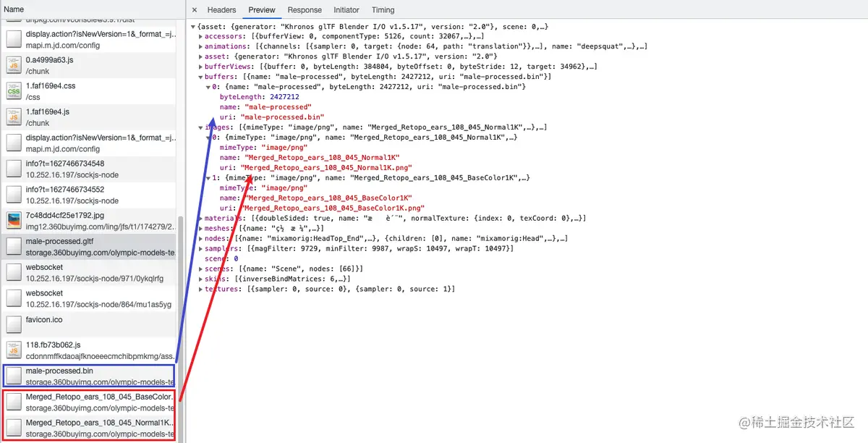Open the Timing tab
868x443 pixels.
[x=383, y=10]
